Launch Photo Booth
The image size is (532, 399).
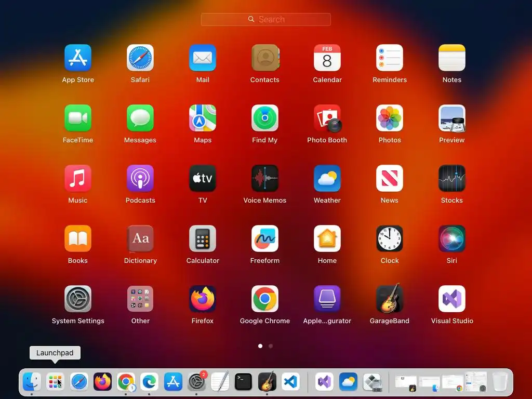[327, 118]
